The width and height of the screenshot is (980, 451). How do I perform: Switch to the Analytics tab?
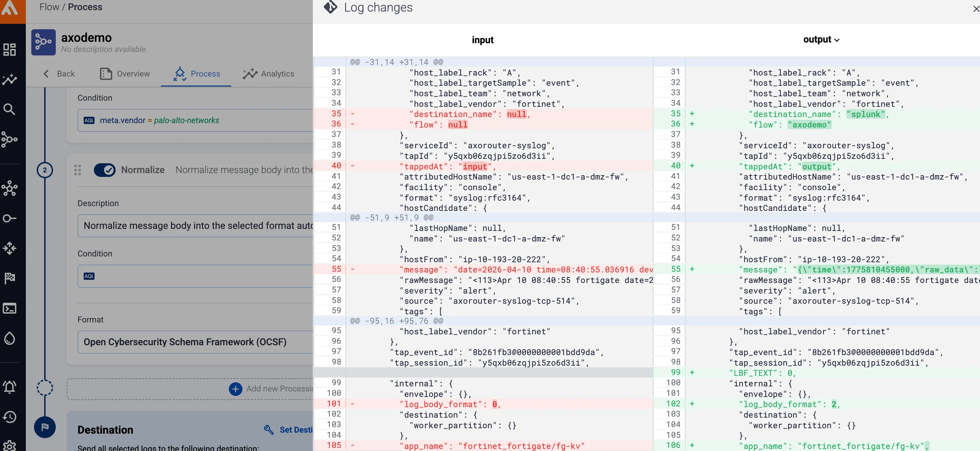269,74
